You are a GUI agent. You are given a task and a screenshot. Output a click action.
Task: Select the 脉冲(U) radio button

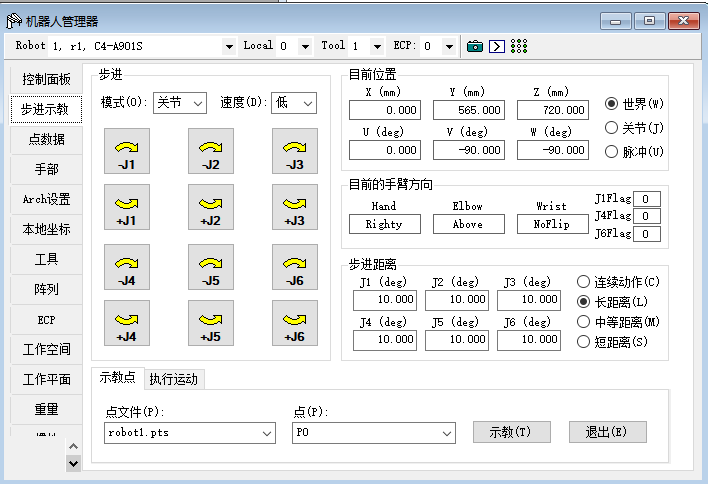point(612,152)
